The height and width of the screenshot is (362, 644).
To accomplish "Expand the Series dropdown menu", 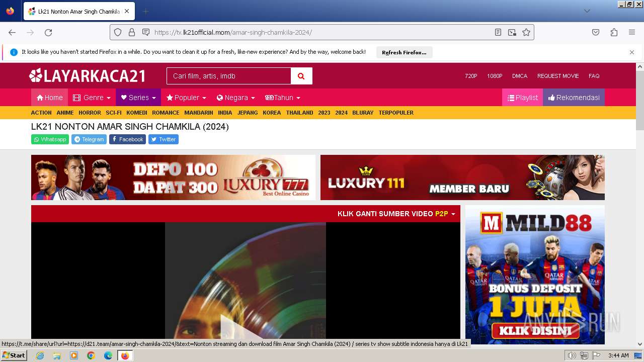I will [x=138, y=98].
